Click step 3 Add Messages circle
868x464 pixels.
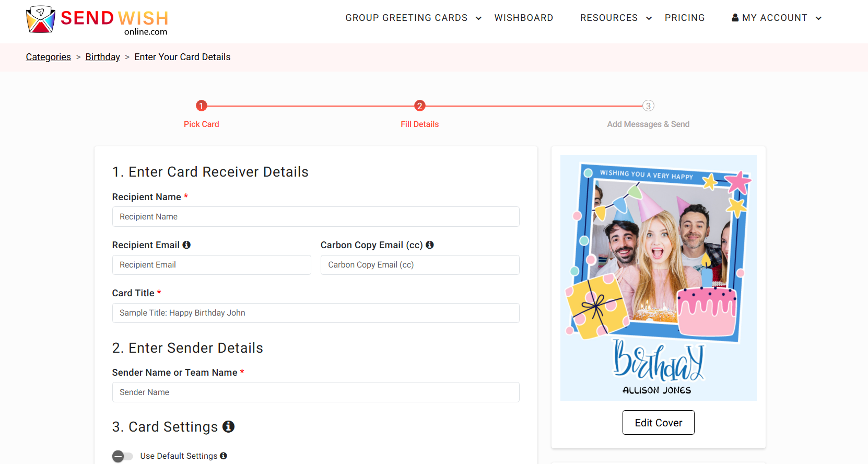click(648, 106)
